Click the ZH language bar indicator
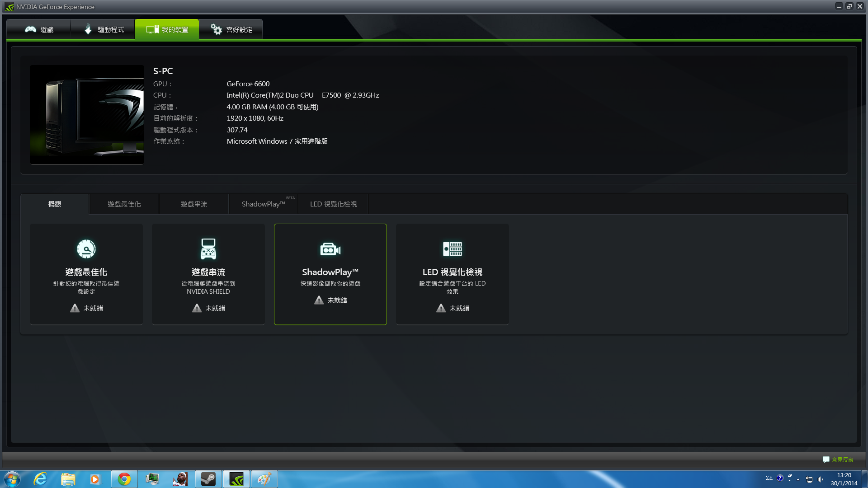This screenshot has height=488, width=868. pyautogui.click(x=769, y=478)
